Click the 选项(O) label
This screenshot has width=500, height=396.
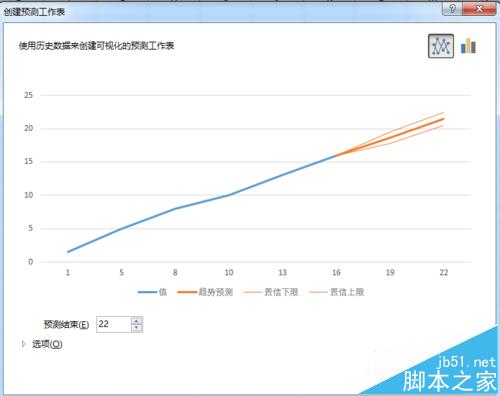point(47,344)
